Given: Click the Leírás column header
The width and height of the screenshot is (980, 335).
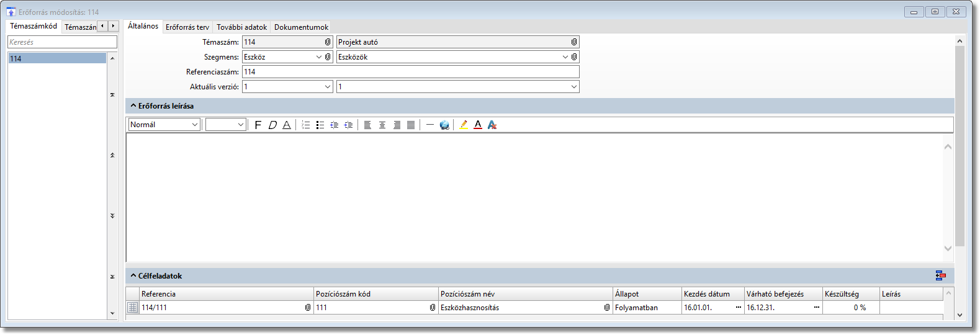Looking at the screenshot, I should pos(911,294).
